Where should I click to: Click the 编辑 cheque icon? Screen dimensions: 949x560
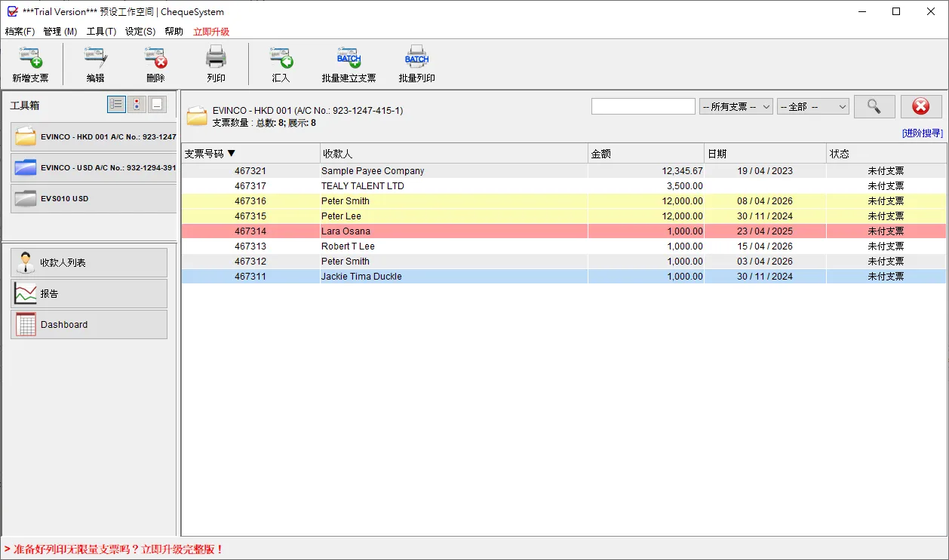pos(95,58)
